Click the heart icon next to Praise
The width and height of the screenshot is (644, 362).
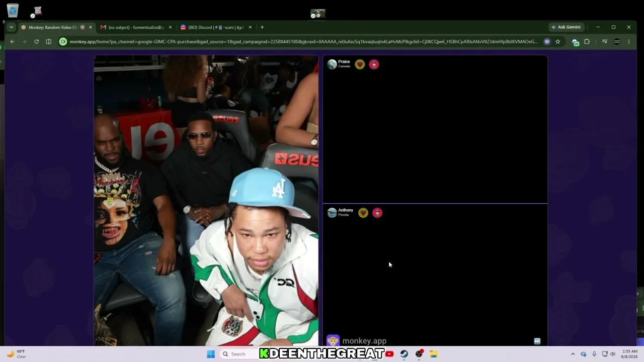[360, 64]
